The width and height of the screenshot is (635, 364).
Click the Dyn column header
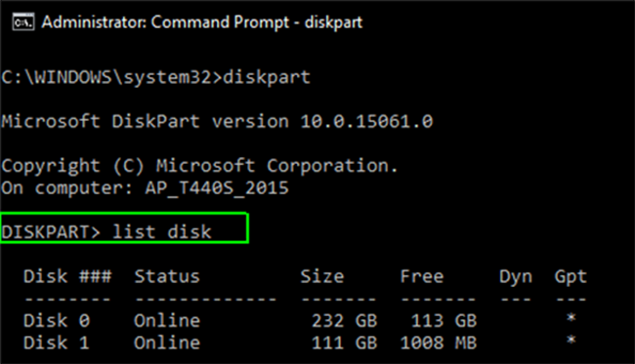click(x=516, y=276)
